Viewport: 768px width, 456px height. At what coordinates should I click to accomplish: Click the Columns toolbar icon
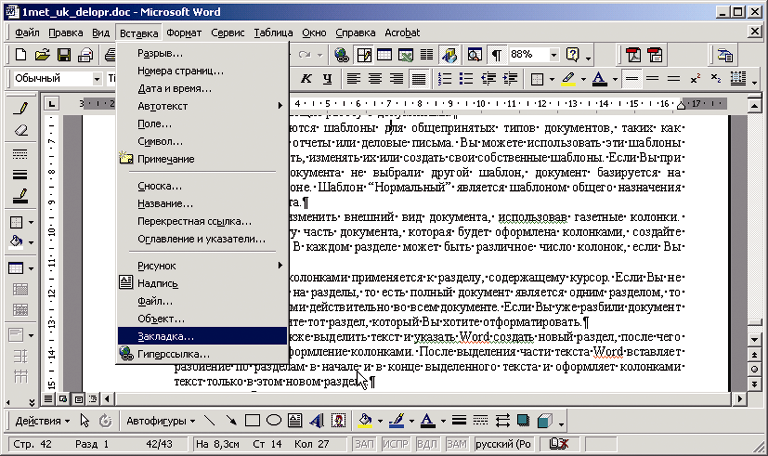tap(427, 54)
